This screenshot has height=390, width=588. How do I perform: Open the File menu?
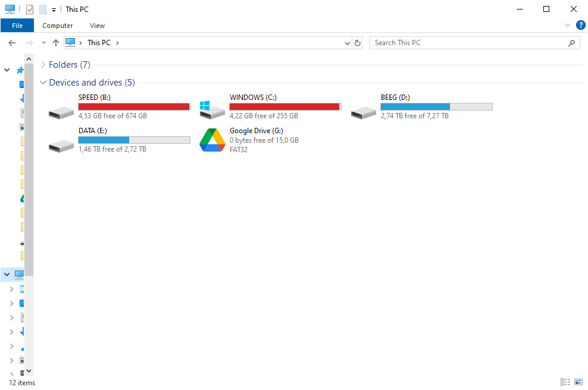(17, 26)
